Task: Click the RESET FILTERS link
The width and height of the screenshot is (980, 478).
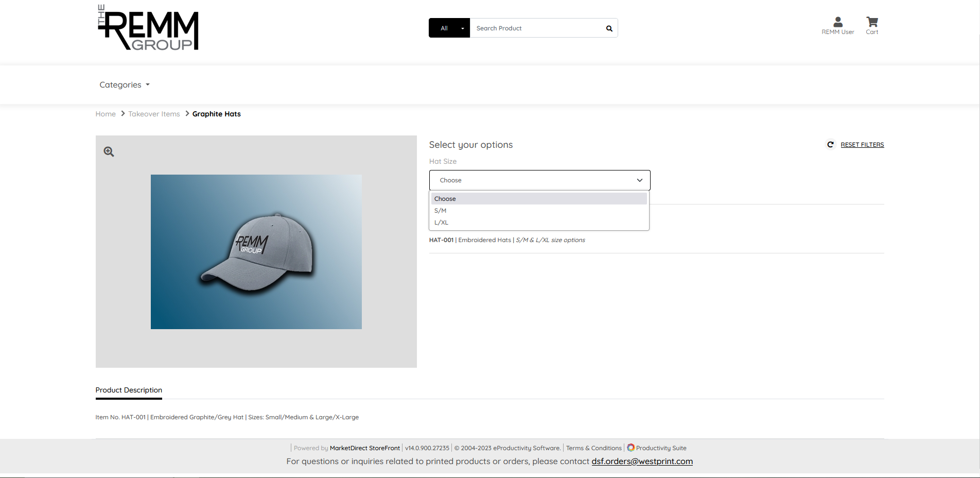Action: (862, 145)
